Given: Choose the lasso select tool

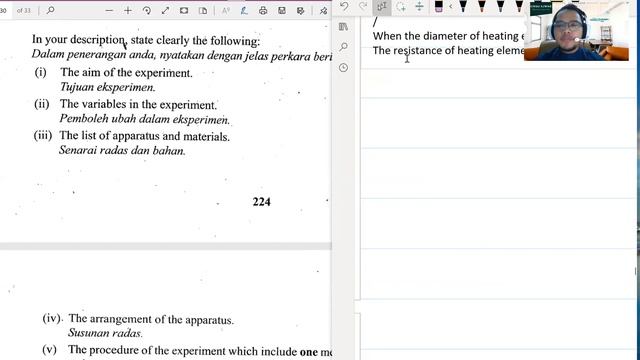Looking at the screenshot, I should click(x=401, y=6).
